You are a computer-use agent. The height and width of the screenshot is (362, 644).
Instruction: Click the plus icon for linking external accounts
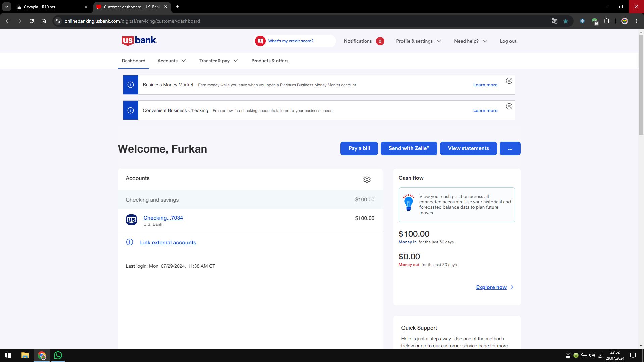point(130,242)
